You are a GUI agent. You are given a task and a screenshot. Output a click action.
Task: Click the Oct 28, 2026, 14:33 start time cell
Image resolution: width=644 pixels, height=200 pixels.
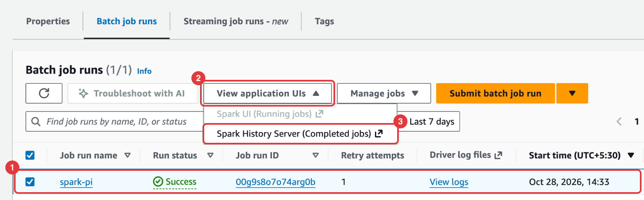coord(569,182)
